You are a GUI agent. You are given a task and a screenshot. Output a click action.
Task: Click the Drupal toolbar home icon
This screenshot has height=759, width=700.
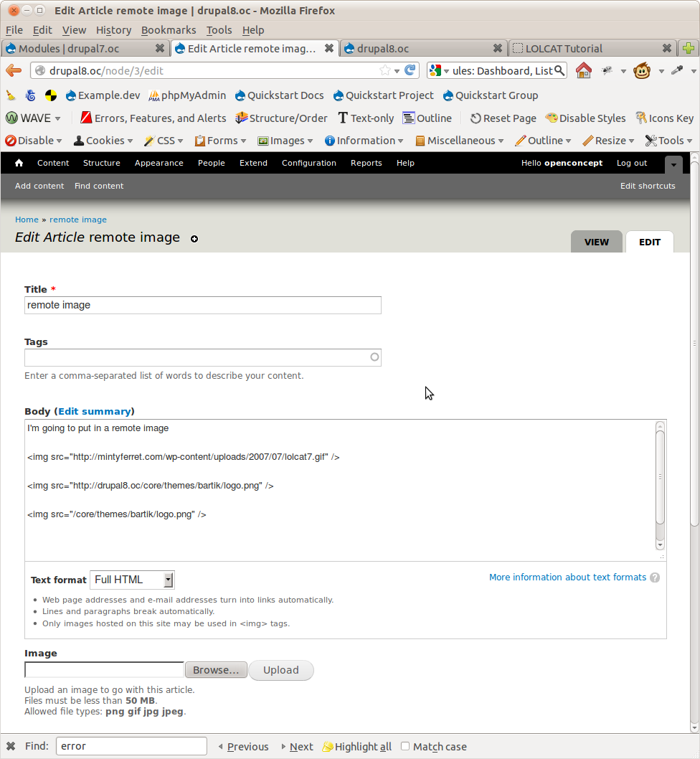(19, 163)
